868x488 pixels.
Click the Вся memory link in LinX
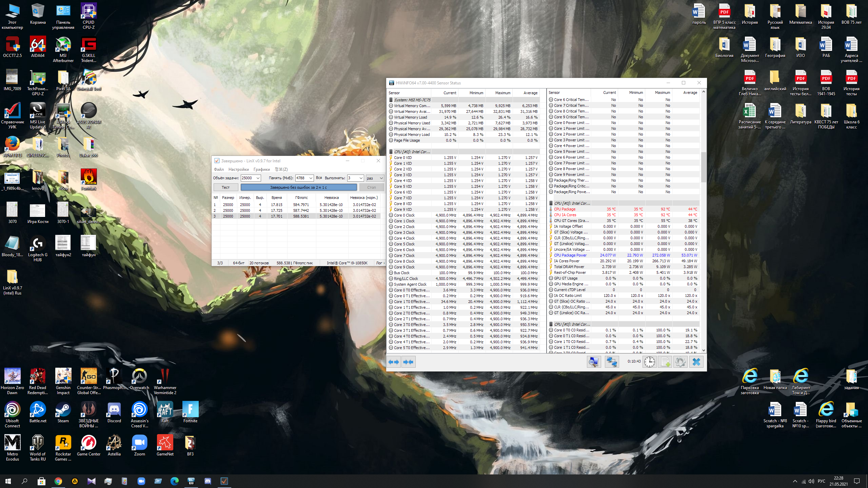319,178
